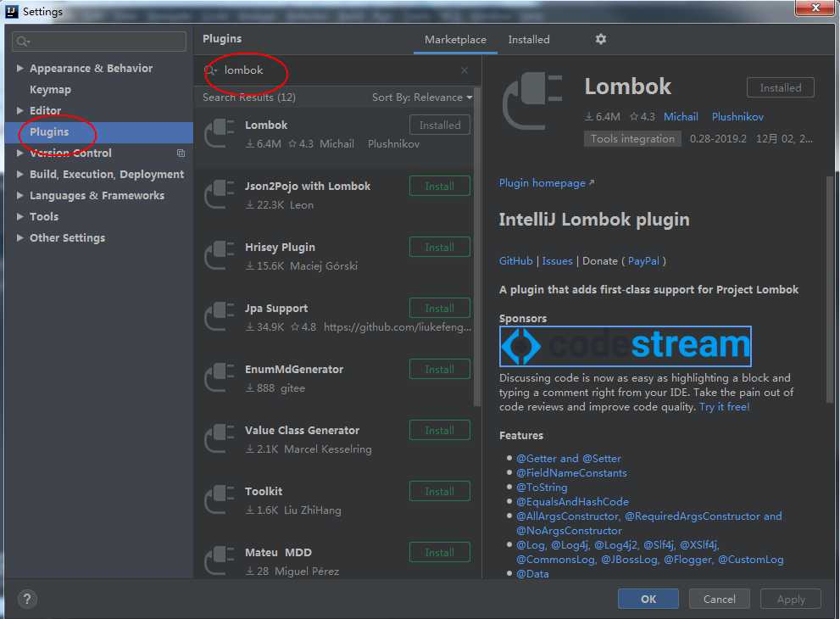Open the @Getter and @Setter feature link
The image size is (840, 619).
569,459
